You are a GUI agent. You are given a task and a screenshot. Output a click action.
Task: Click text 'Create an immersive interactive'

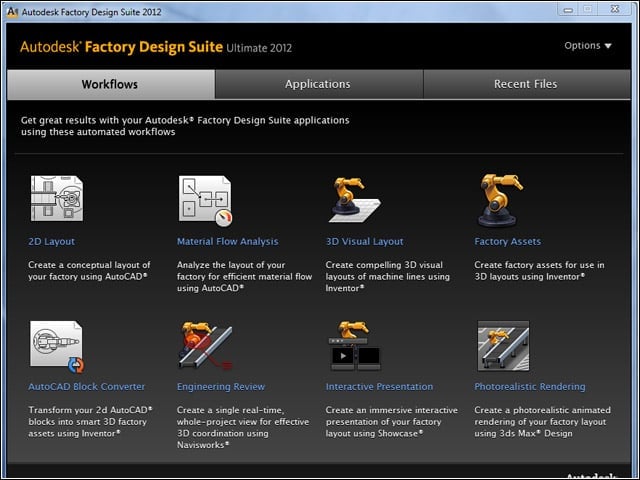tap(391, 410)
